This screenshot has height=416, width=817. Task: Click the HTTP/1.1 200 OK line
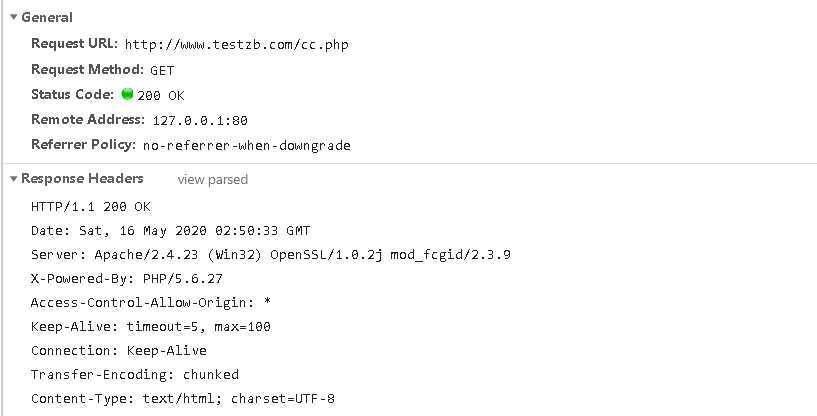click(91, 207)
